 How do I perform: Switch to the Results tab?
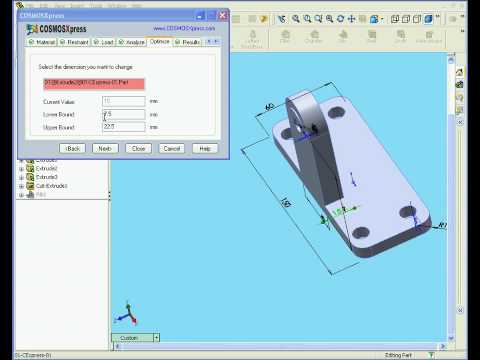pyautogui.click(x=187, y=42)
